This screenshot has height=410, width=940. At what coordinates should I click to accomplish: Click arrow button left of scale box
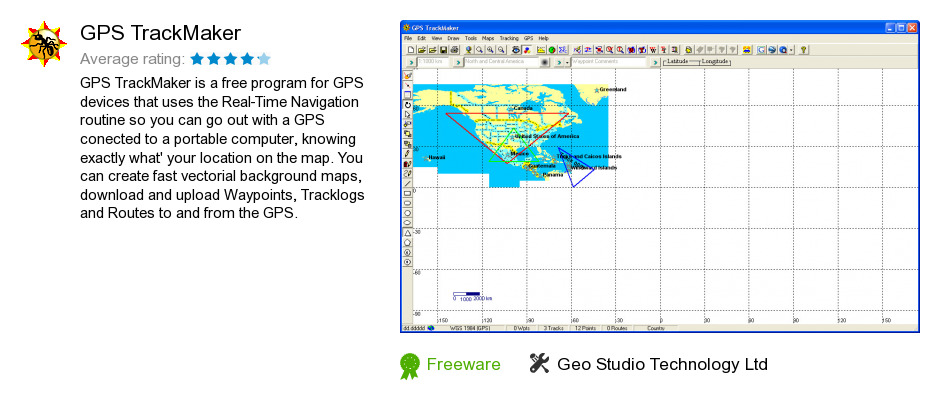click(x=411, y=62)
